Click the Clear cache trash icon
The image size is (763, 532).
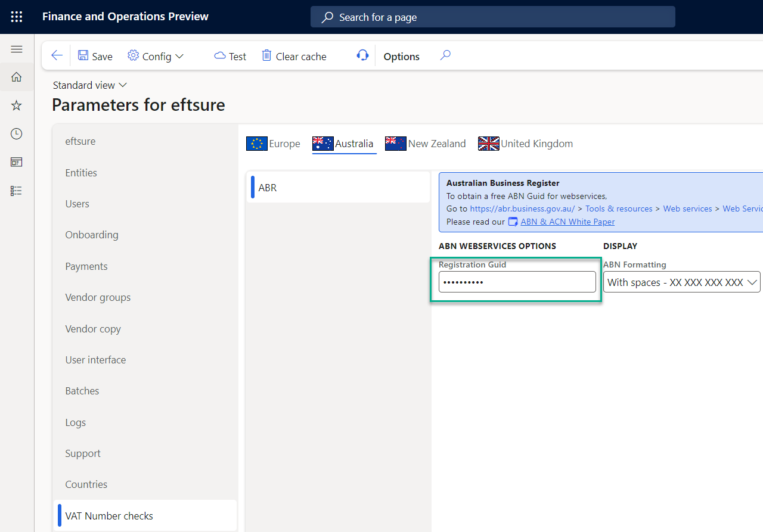pos(267,56)
